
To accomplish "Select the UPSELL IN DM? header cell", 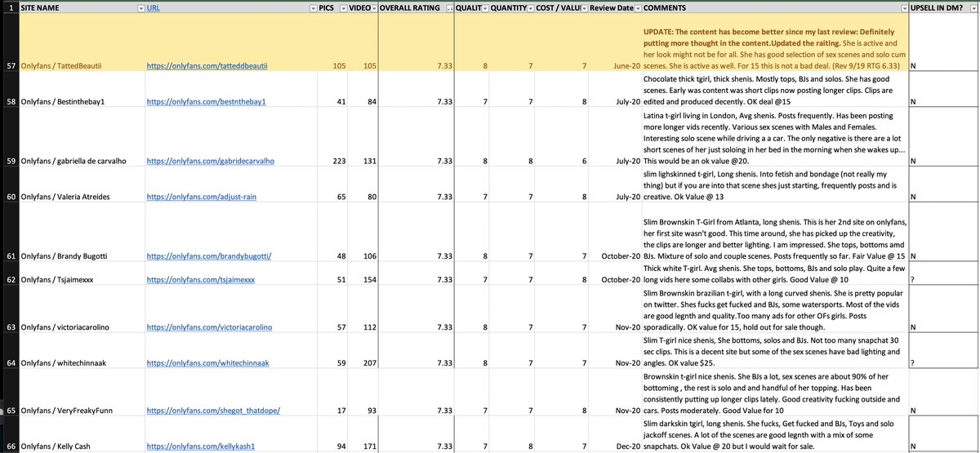I will coord(944,7).
